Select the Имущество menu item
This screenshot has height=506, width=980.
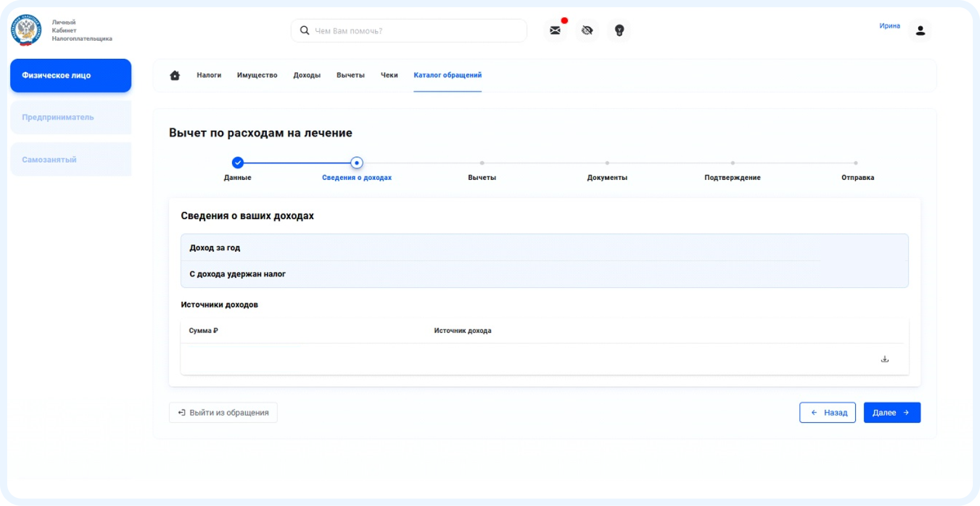[257, 75]
